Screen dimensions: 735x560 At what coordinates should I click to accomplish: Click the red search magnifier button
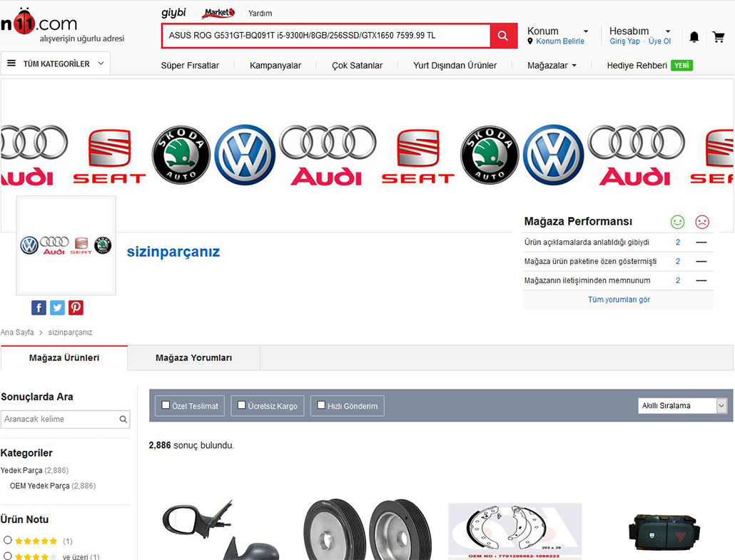click(x=503, y=36)
